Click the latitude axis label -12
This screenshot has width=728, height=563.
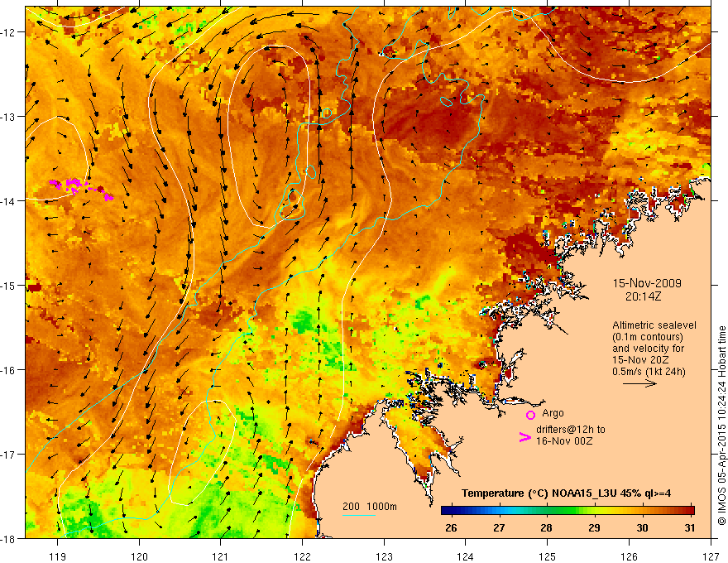click(x=8, y=32)
